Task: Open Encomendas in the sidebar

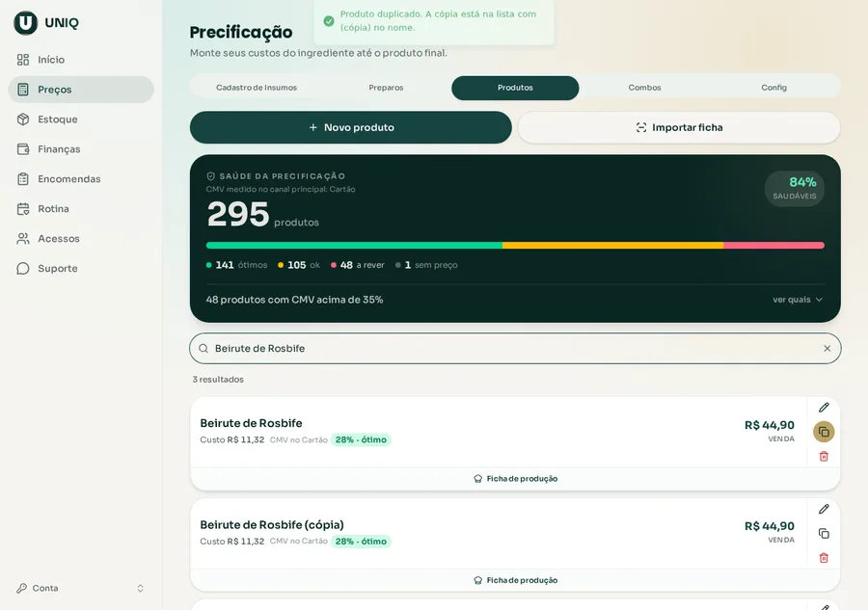Action: 81,179
